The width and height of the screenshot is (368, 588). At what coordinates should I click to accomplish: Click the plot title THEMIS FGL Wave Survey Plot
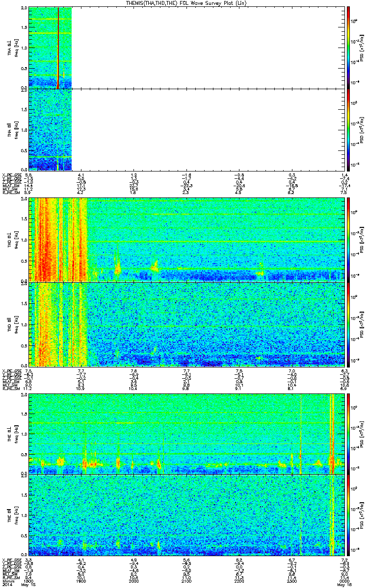184,3
